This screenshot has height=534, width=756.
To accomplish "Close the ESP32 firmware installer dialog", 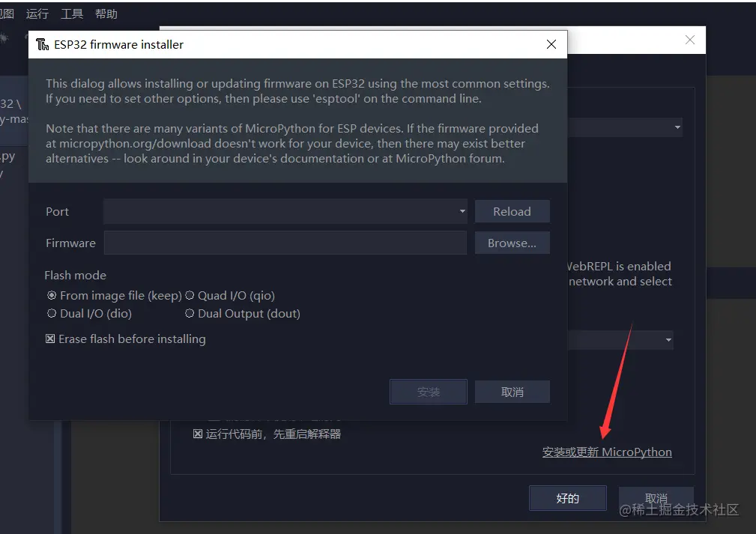I will [551, 44].
